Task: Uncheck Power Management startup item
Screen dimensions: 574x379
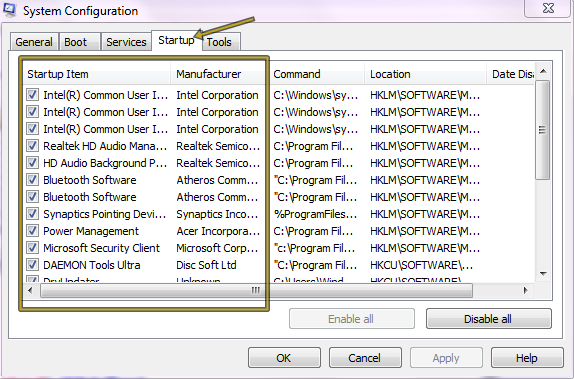Action: click(x=32, y=231)
